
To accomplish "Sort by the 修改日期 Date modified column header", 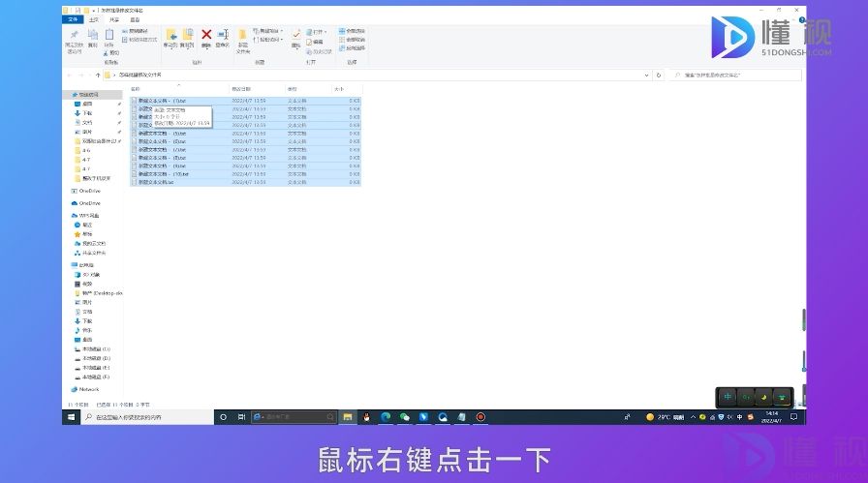I will click(241, 89).
